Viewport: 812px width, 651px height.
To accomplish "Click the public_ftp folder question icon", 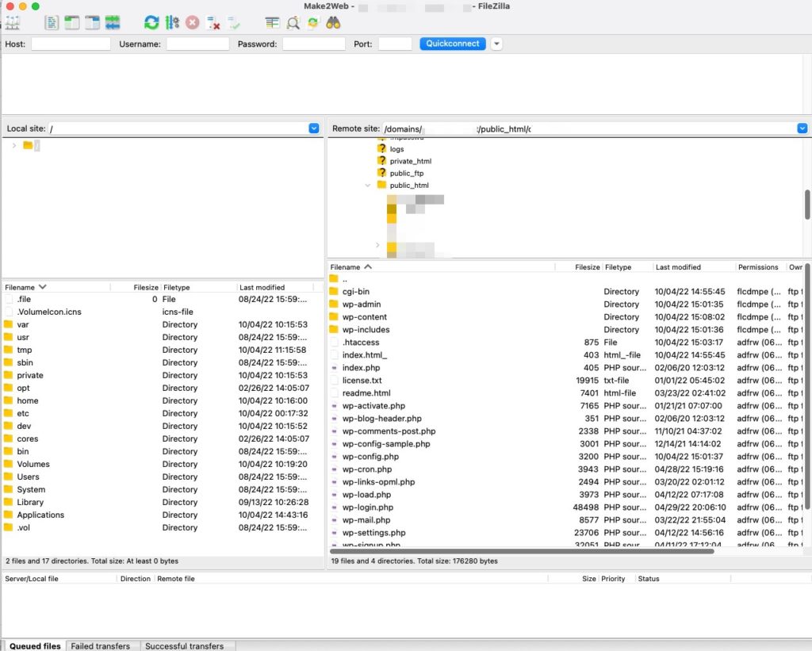I will (x=381, y=172).
